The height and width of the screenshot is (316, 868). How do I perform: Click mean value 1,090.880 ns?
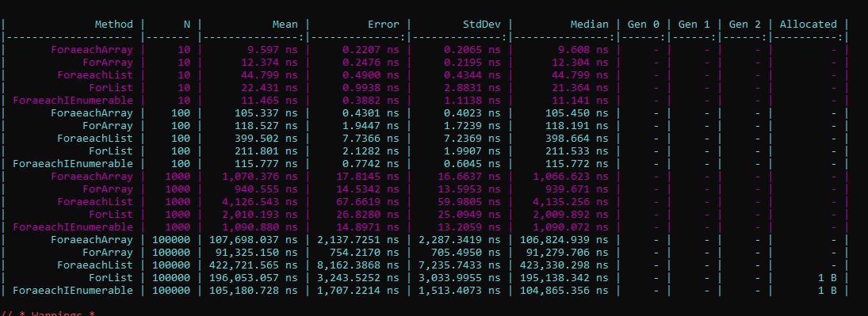tap(260, 227)
